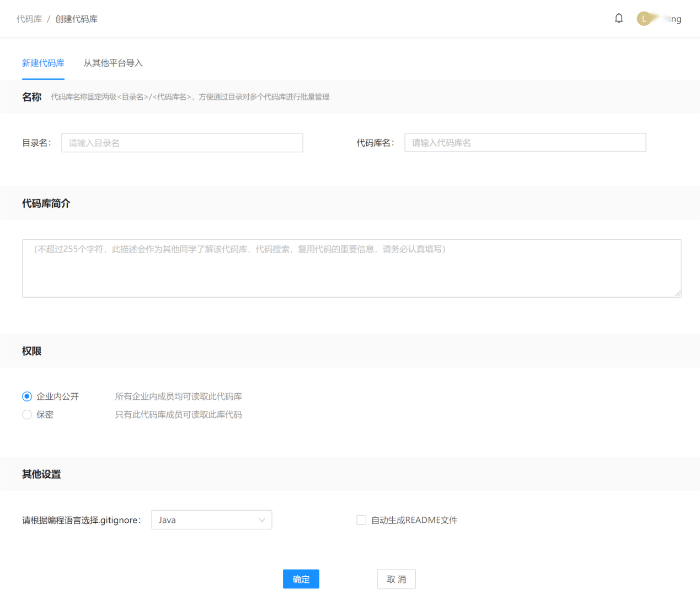Select the 企业内公开 radio button
This screenshot has height=611, width=700.
(x=27, y=396)
